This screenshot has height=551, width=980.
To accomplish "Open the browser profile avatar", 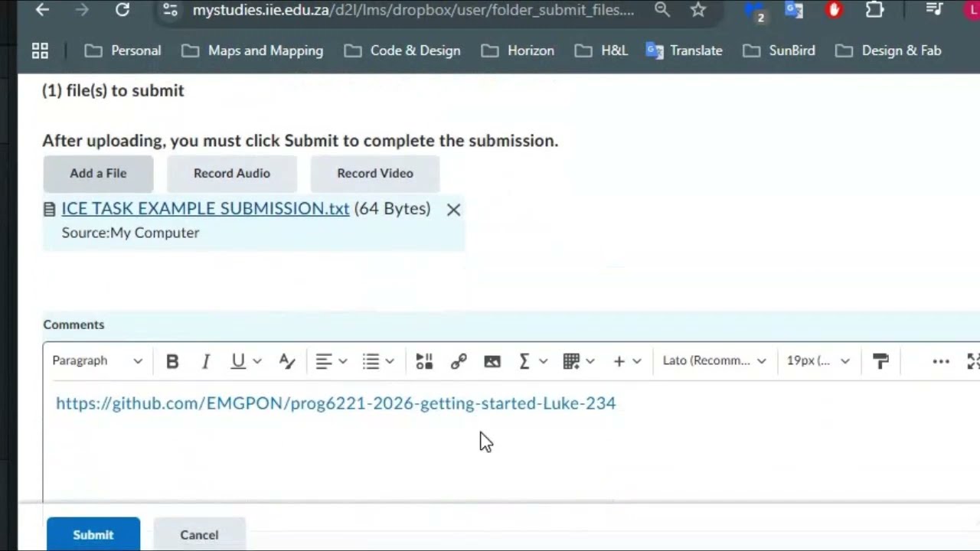I will coord(972,10).
